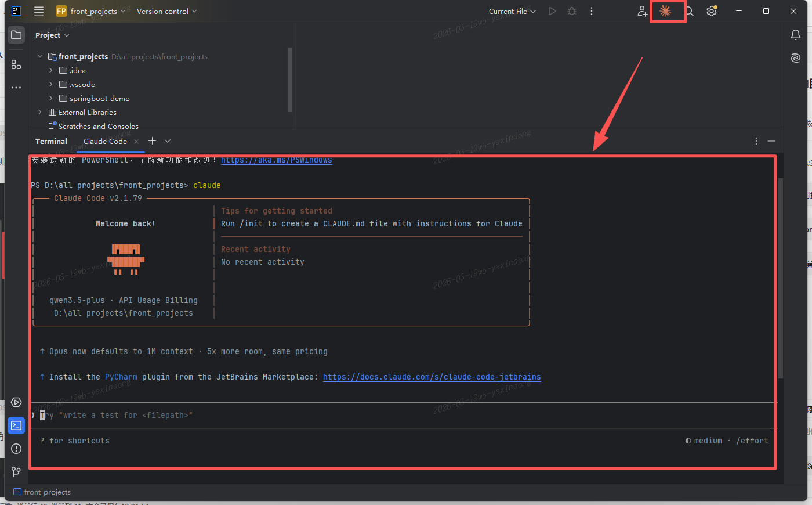The width and height of the screenshot is (812, 505).
Task: Click the 'medium · /effort' indicator text
Action: [x=727, y=441]
